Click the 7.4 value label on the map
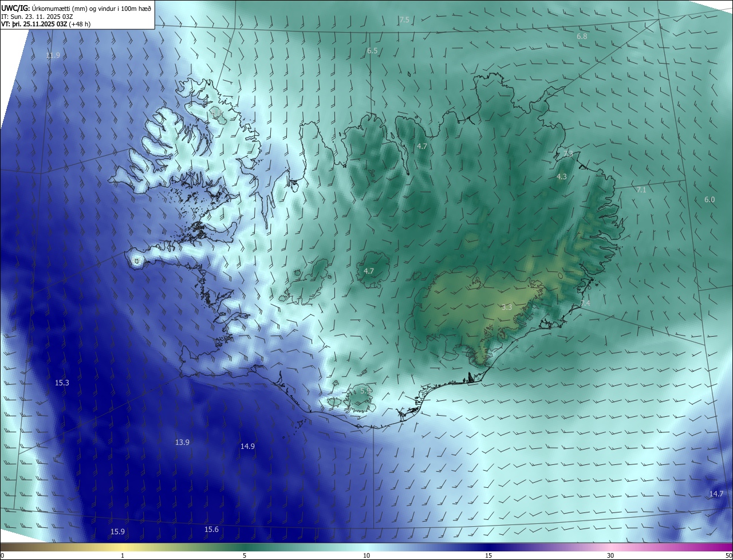This screenshot has height=560, width=733. [585, 303]
